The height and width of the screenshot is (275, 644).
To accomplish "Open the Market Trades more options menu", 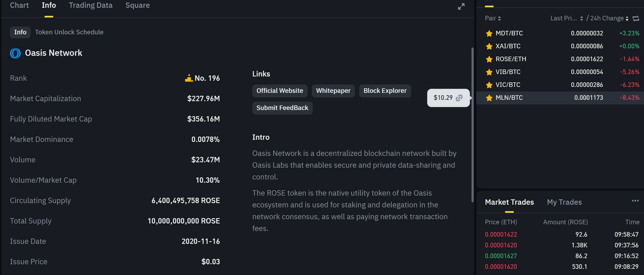I will (635, 201).
